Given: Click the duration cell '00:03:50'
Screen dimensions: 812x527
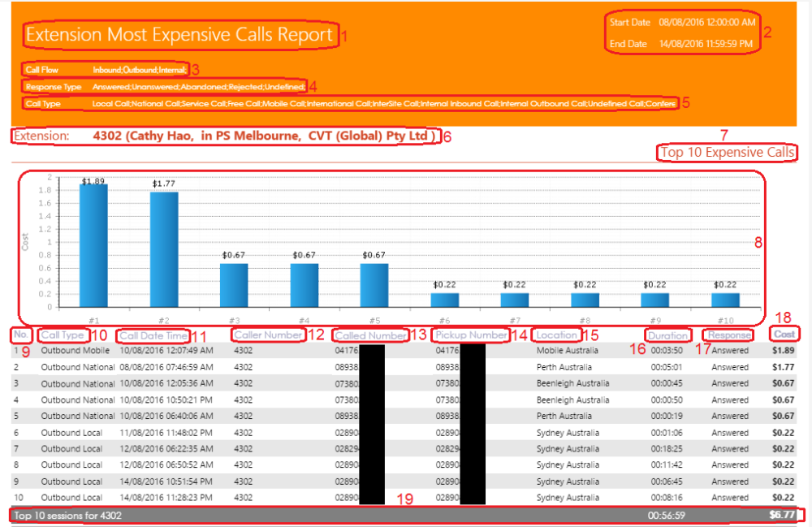Looking at the screenshot, I should coord(667,351).
